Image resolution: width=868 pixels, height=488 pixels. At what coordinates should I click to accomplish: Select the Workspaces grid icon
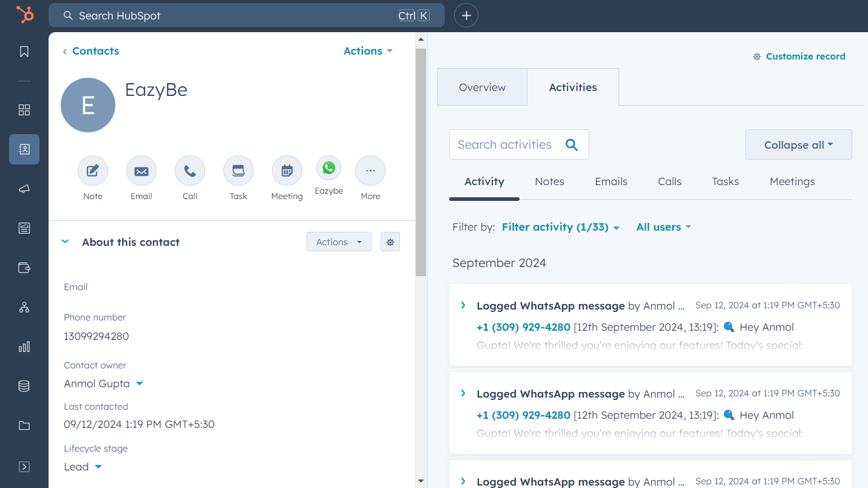click(x=24, y=110)
